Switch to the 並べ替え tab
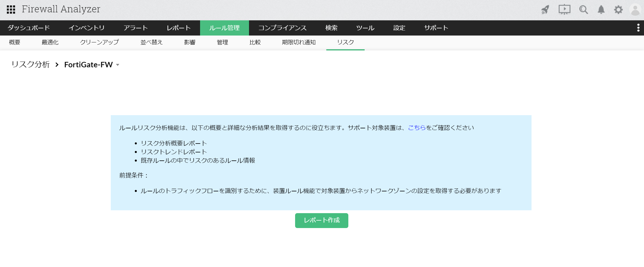Screen dimensions: 644x267 point(151,42)
